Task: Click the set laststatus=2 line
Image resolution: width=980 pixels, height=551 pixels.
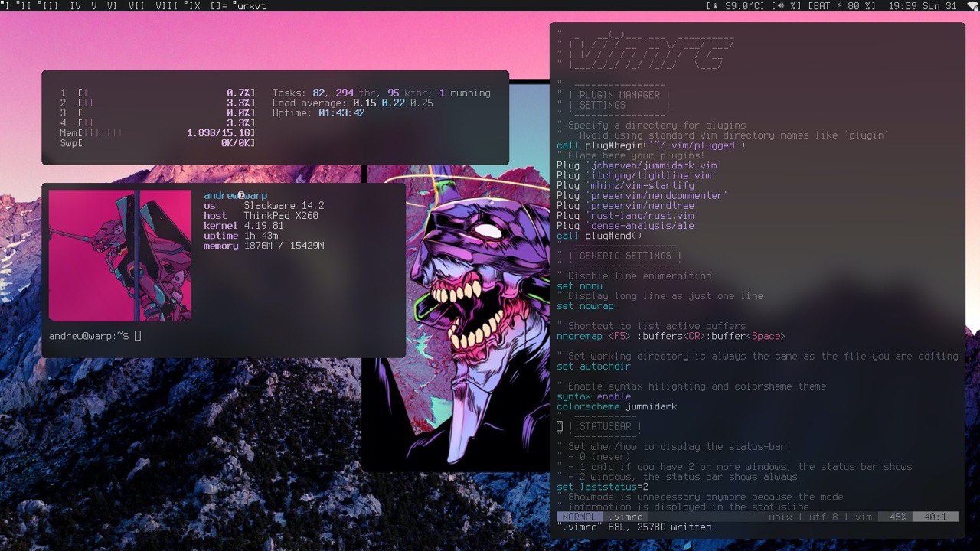Action: pos(603,487)
